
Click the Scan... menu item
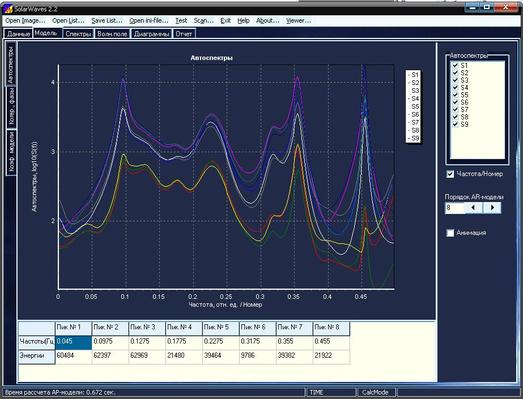click(x=203, y=21)
